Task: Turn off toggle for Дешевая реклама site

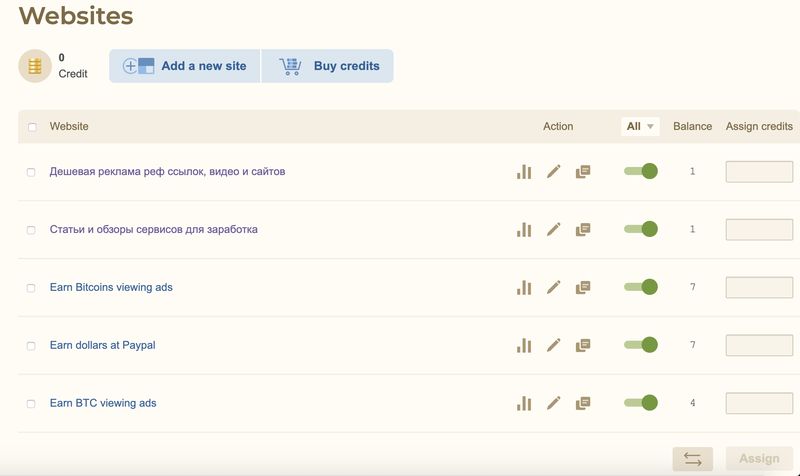Action: pos(640,171)
